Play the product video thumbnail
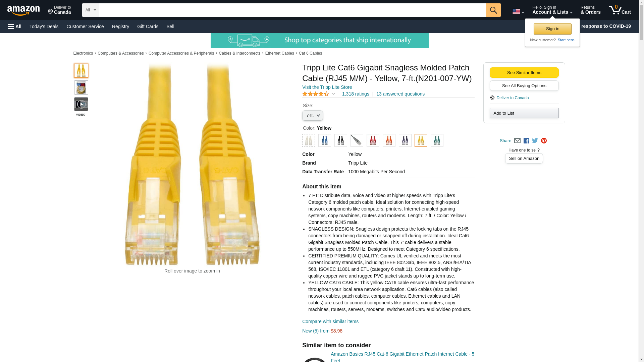 point(81,104)
